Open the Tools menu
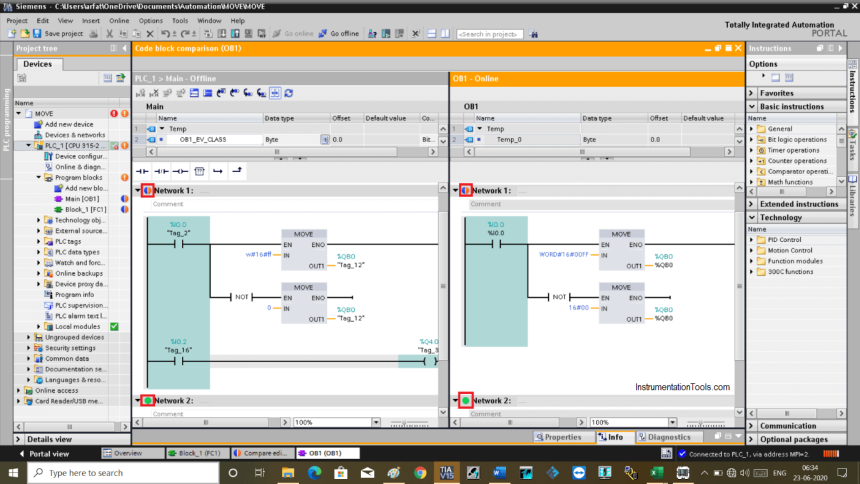This screenshot has width=860, height=484. [x=180, y=20]
